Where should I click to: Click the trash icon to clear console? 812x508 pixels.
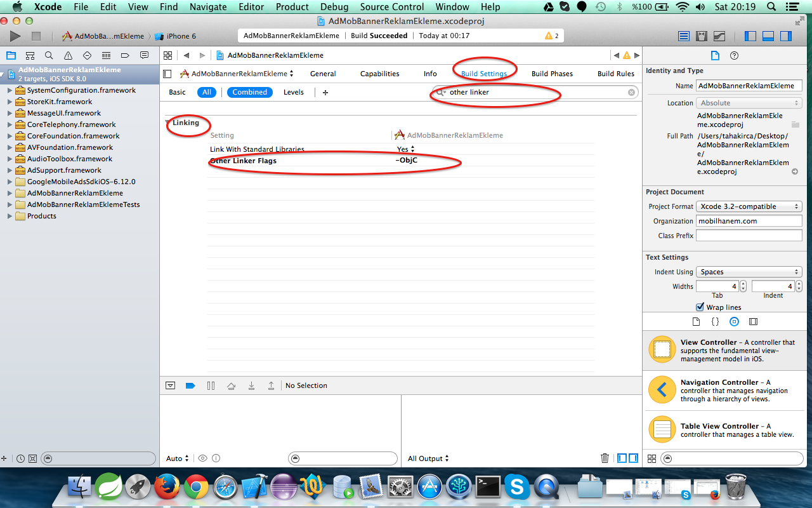(x=605, y=458)
